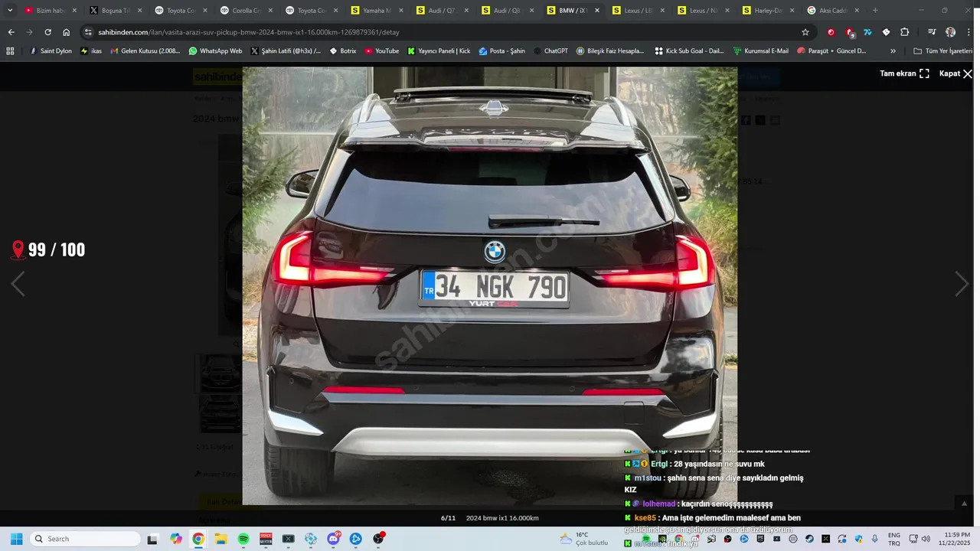This screenshot has width=980, height=551.
Task: Open Kick Sub Goal bookmark
Action: [x=689, y=51]
